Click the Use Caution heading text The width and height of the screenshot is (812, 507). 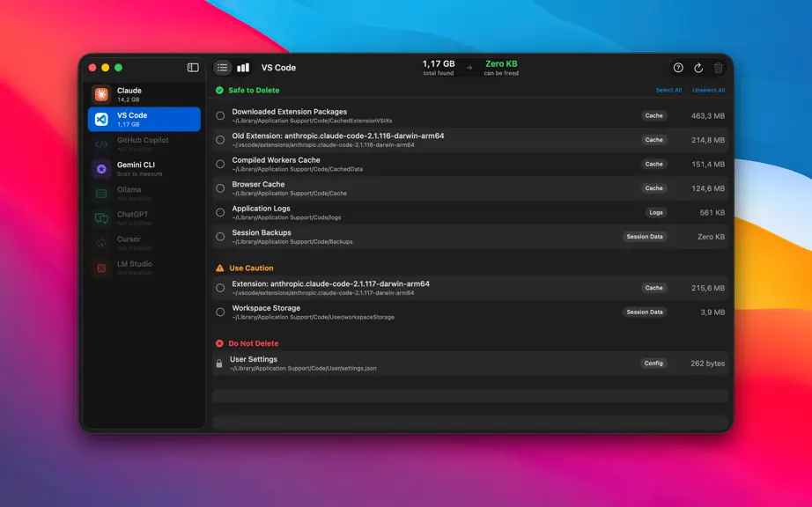251,268
